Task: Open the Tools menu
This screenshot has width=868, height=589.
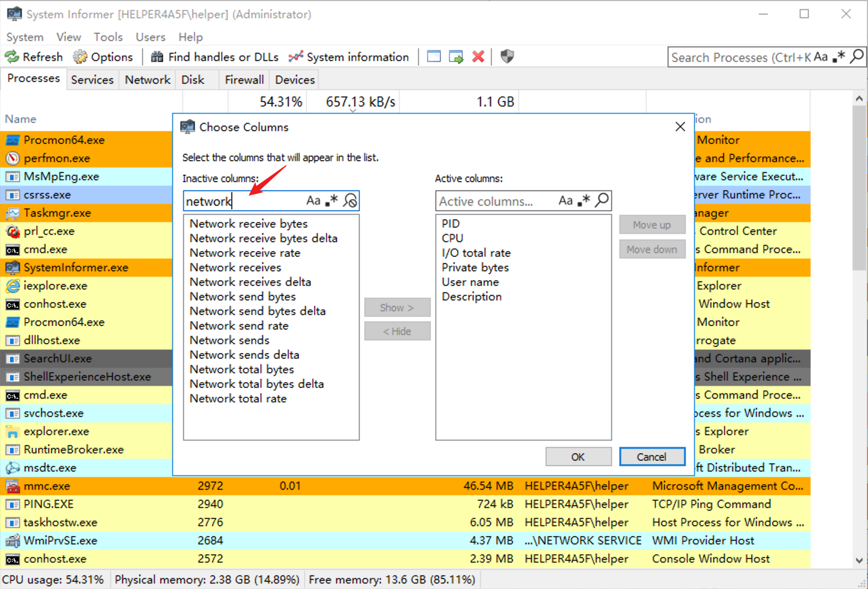Action: point(108,37)
